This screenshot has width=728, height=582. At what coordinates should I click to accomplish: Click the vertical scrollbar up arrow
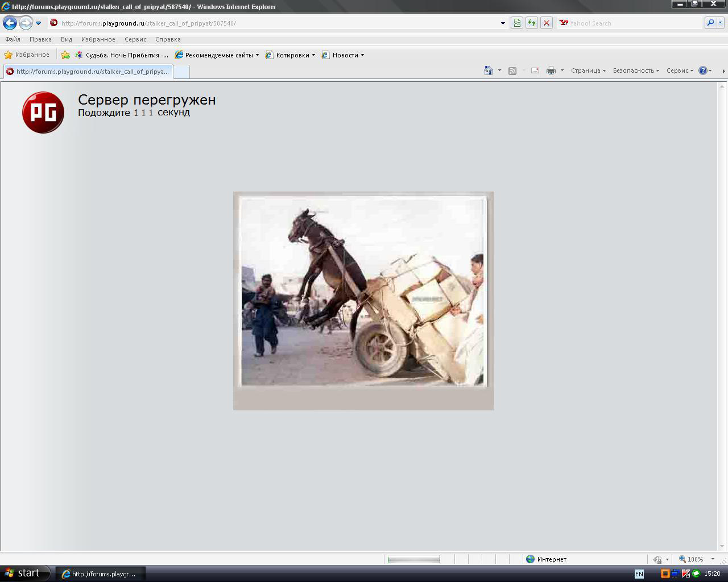722,86
